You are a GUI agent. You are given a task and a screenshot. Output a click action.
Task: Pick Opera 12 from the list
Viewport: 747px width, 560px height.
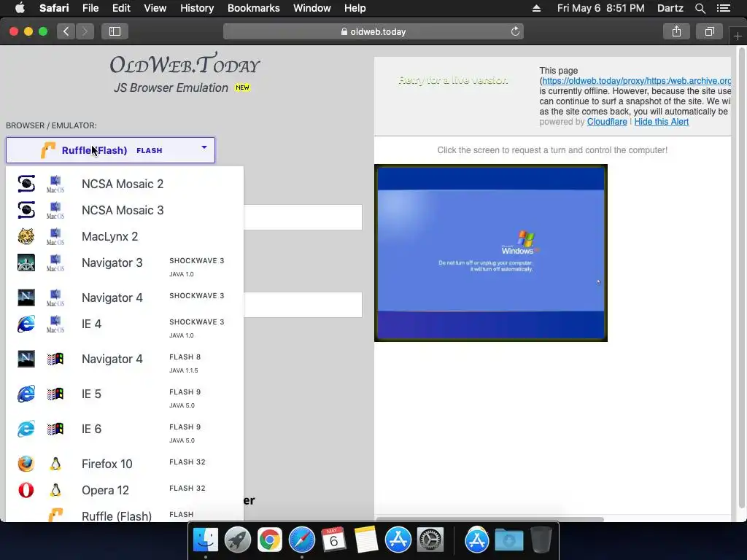124,490
